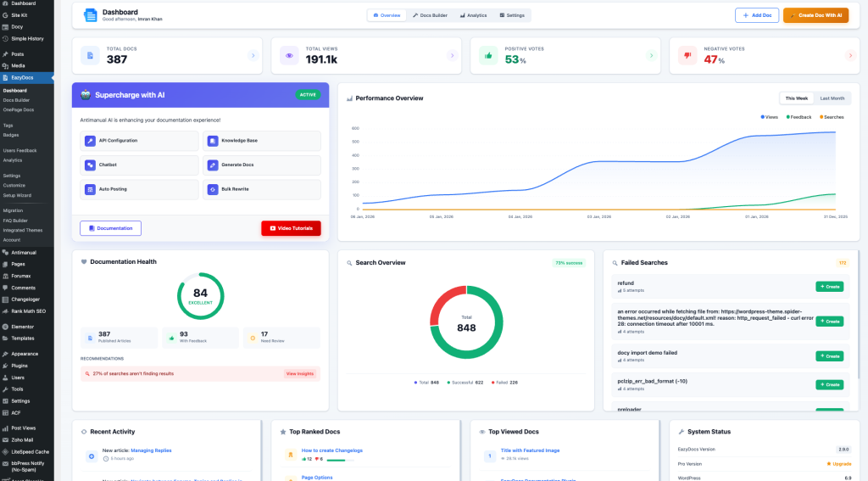Create doc for 'pclzip_err_bad_format (-10)' search
Viewport: 868px width, 481px height.
tap(829, 384)
